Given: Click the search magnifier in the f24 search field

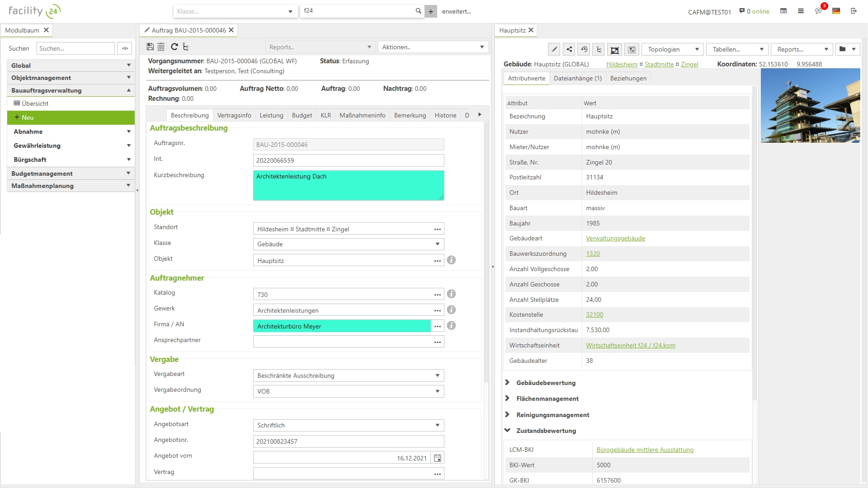Looking at the screenshot, I should tap(418, 11).
